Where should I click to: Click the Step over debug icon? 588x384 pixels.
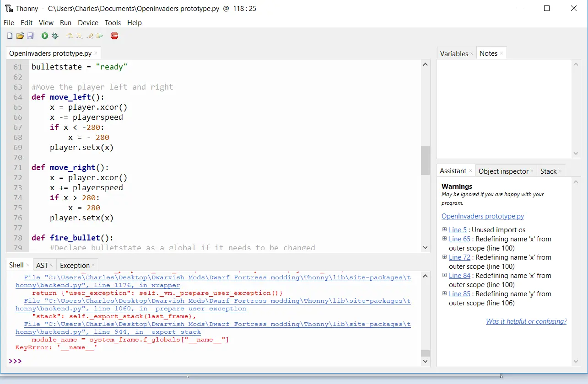point(70,36)
